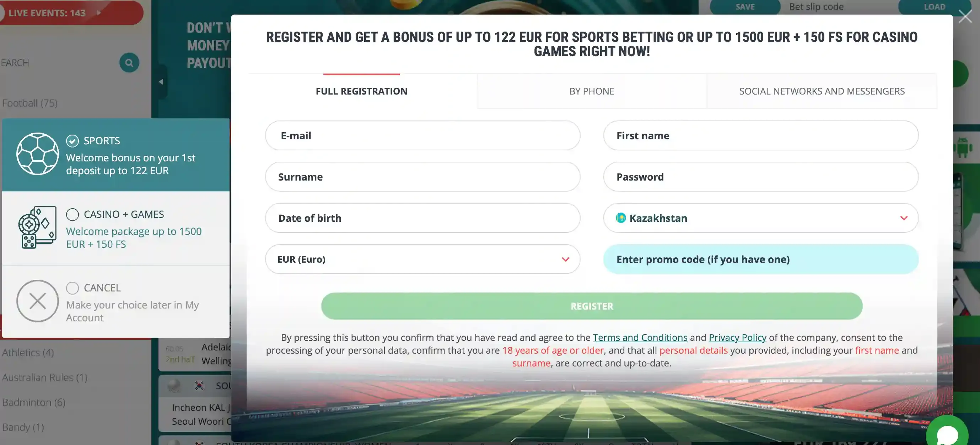Click the casino chip and cards icon

click(38, 227)
